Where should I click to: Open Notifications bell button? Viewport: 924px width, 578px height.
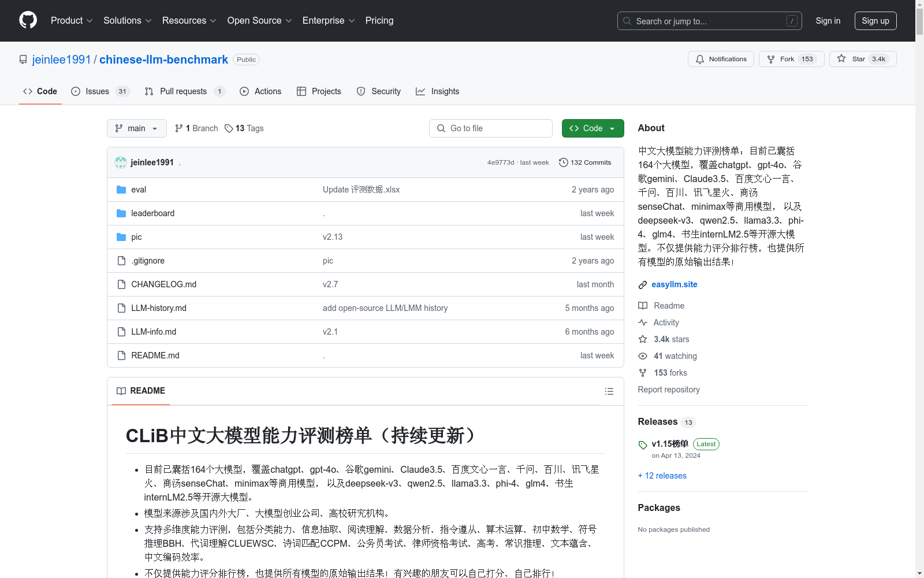coord(721,59)
